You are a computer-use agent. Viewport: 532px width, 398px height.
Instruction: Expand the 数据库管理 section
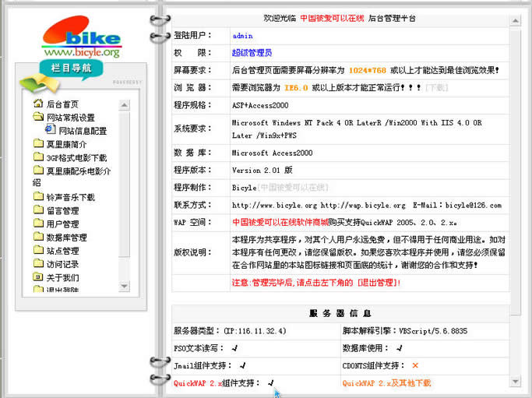click(x=66, y=238)
